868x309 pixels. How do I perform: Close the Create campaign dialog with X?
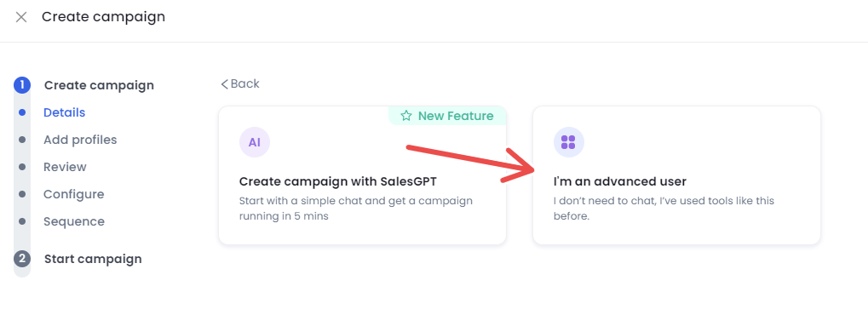(21, 17)
